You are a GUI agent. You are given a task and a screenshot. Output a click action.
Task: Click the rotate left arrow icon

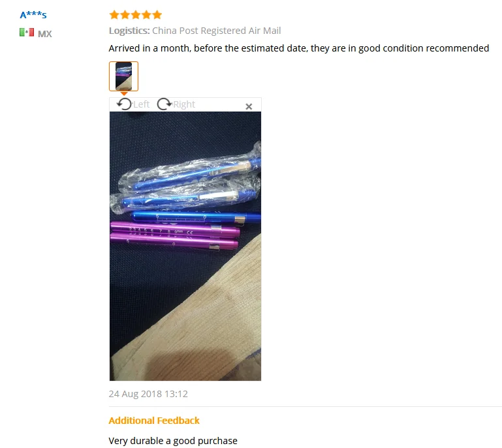tap(124, 104)
